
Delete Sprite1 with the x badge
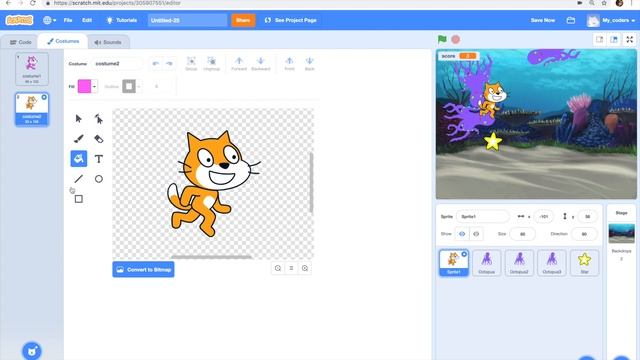(464, 254)
